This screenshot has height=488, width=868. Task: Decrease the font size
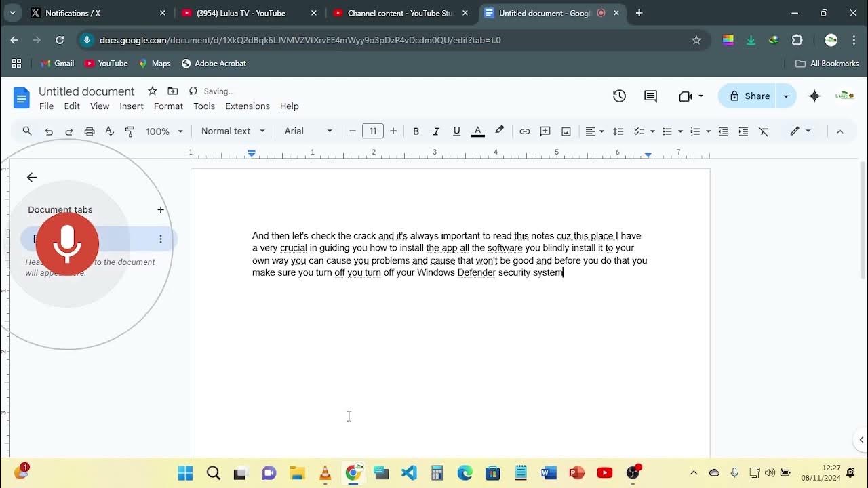point(353,131)
